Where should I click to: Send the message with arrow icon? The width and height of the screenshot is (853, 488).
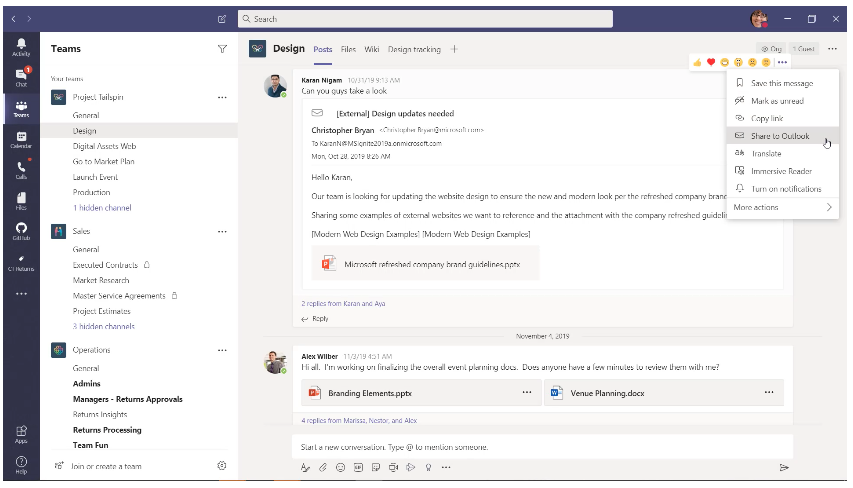coord(784,467)
